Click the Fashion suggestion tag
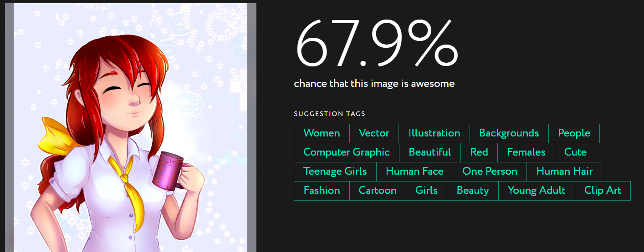Screen dimensions: 644x252 point(322,191)
